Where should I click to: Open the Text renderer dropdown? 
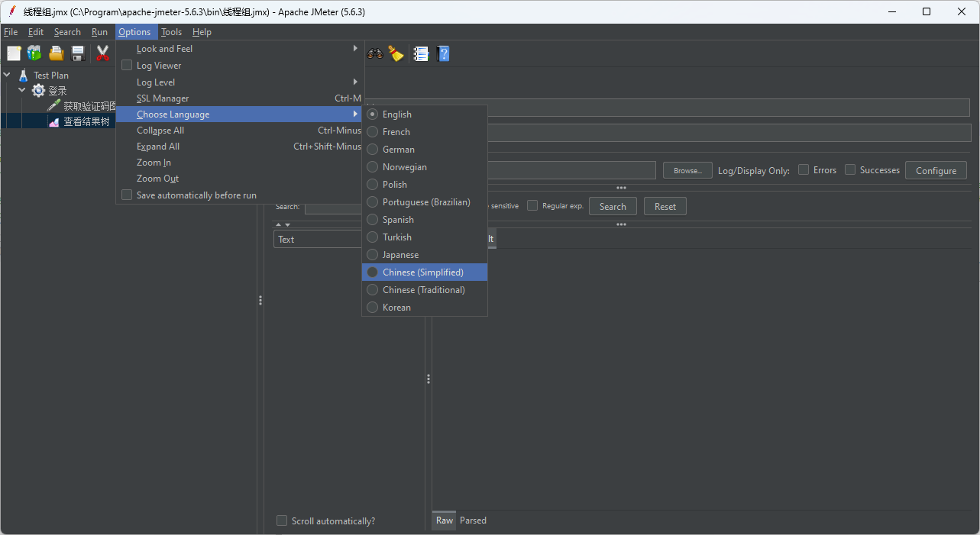tap(317, 239)
